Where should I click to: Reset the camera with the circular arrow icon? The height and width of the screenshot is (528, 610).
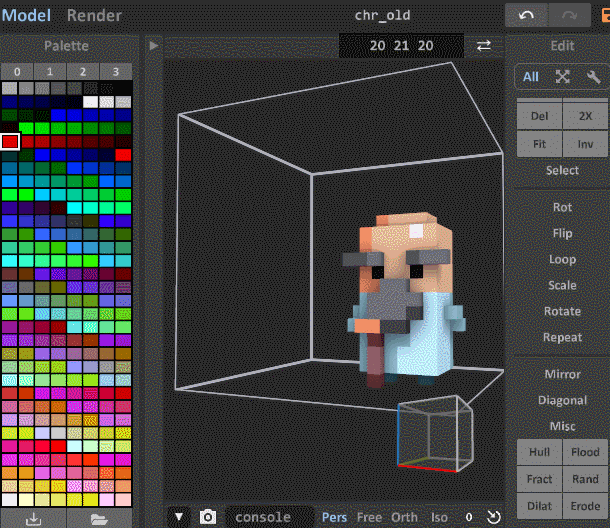click(x=494, y=517)
